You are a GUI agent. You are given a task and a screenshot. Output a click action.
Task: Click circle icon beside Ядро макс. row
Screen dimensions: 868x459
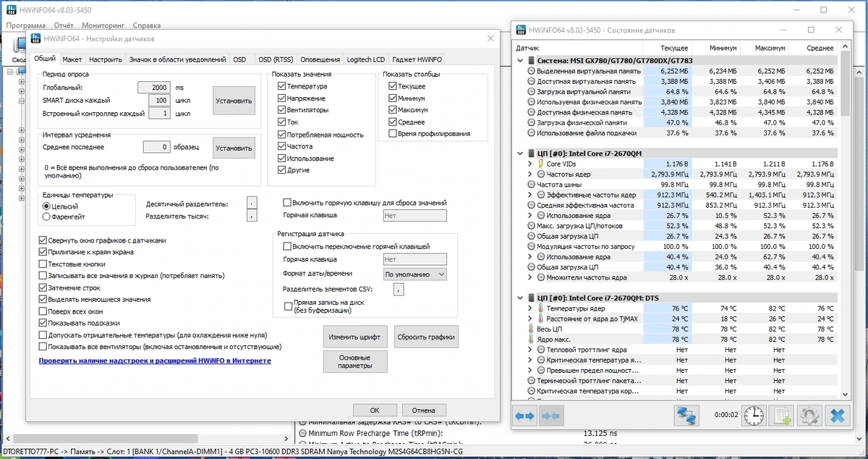[531, 340]
